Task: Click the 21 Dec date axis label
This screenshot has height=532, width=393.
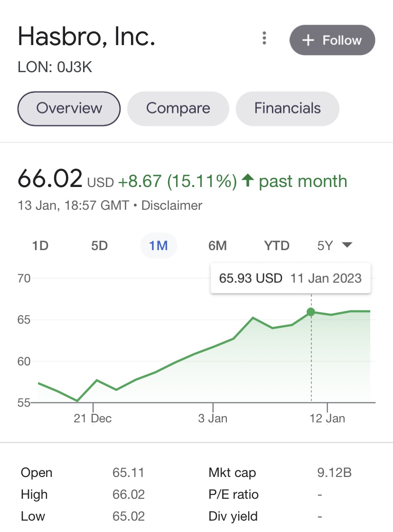Action: [x=93, y=419]
